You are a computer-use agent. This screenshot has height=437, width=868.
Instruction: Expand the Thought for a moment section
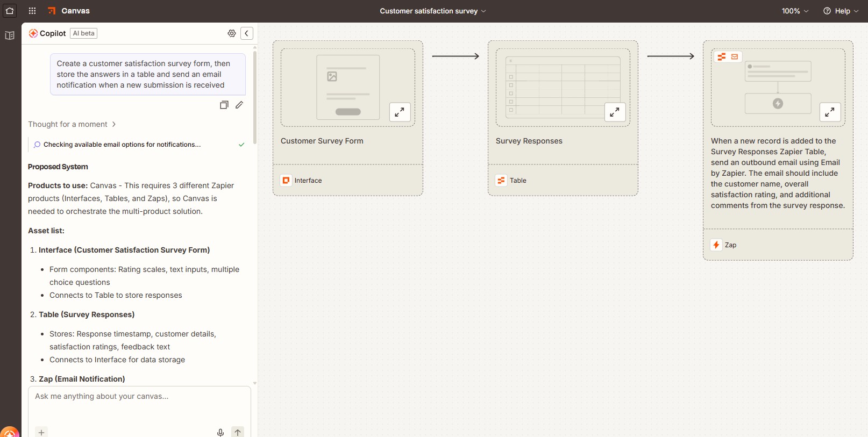[72, 124]
